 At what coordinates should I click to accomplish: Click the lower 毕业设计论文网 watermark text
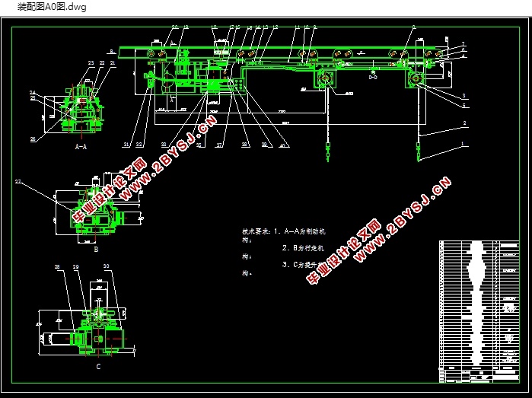coord(344,252)
